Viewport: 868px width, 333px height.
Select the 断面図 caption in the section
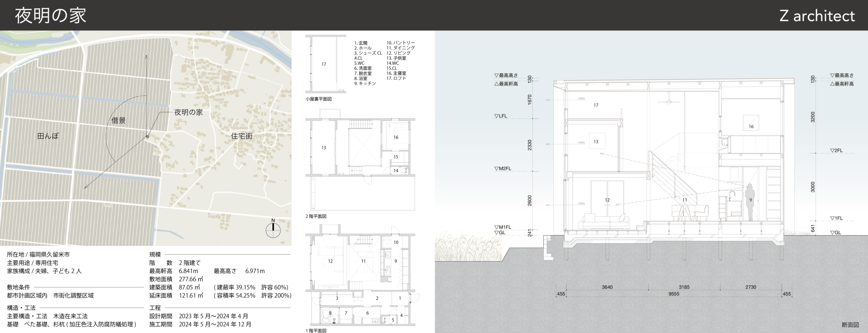click(850, 325)
